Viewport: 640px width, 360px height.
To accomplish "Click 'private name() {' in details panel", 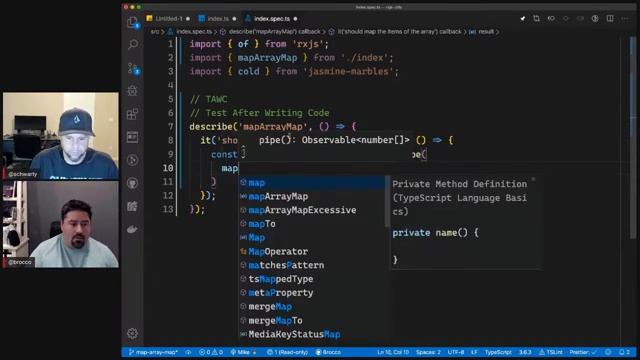I will coord(435,233).
